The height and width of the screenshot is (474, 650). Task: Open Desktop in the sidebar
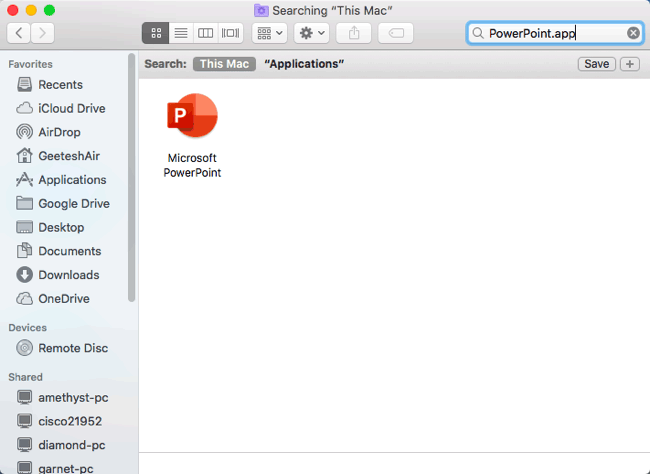point(61,227)
